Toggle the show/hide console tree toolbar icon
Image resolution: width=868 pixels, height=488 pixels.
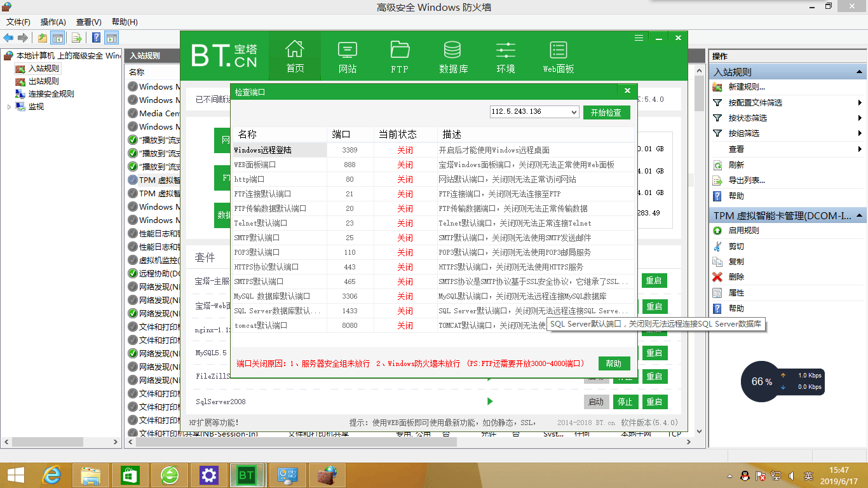click(x=57, y=37)
